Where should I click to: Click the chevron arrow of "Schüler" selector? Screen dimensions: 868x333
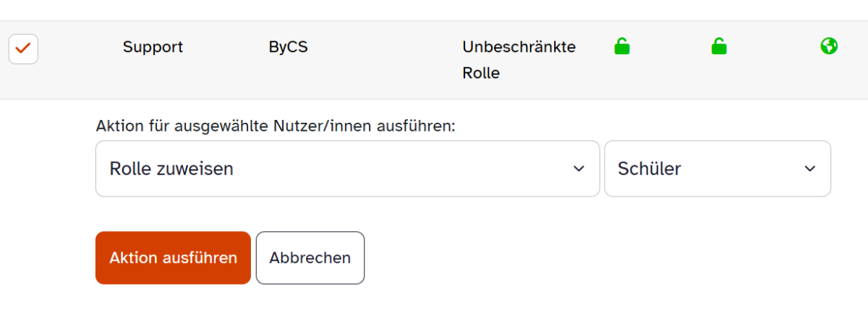click(x=809, y=168)
